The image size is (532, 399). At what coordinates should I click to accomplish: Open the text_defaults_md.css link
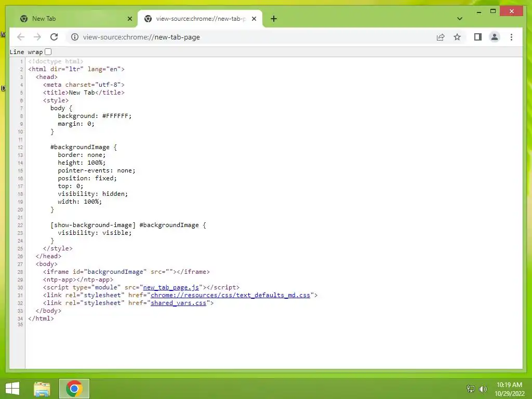[x=230, y=295]
